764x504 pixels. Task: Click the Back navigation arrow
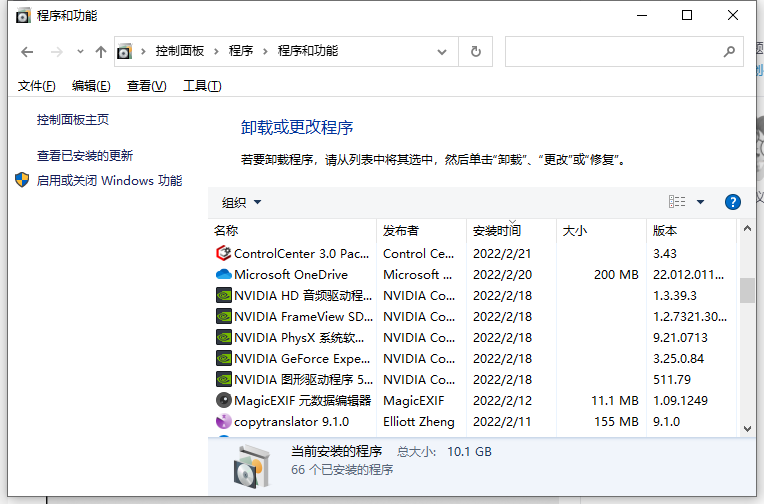(27, 52)
